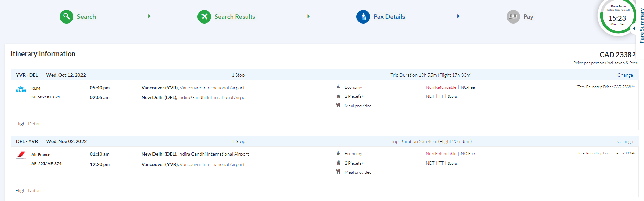The height and width of the screenshot is (201, 644).
Task: Click the baggage icon on Air France flight
Action: (338, 163)
